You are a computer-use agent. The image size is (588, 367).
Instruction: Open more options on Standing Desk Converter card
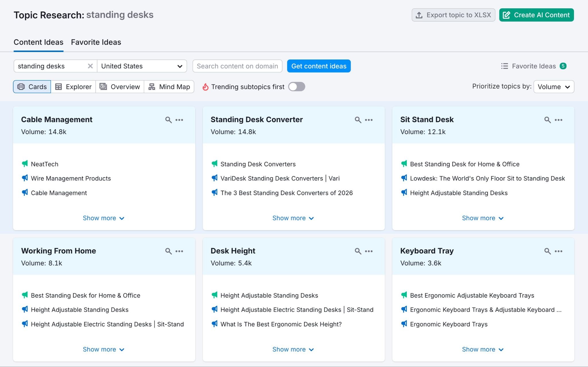(x=369, y=120)
